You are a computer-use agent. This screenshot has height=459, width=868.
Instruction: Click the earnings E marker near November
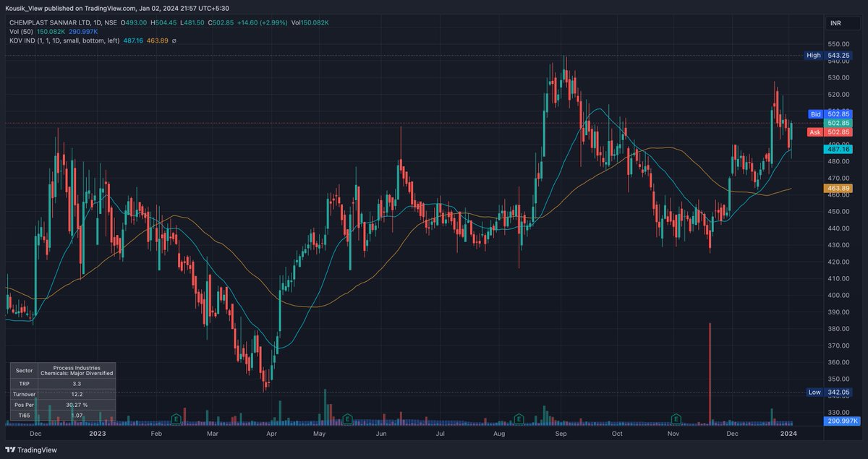[676, 418]
